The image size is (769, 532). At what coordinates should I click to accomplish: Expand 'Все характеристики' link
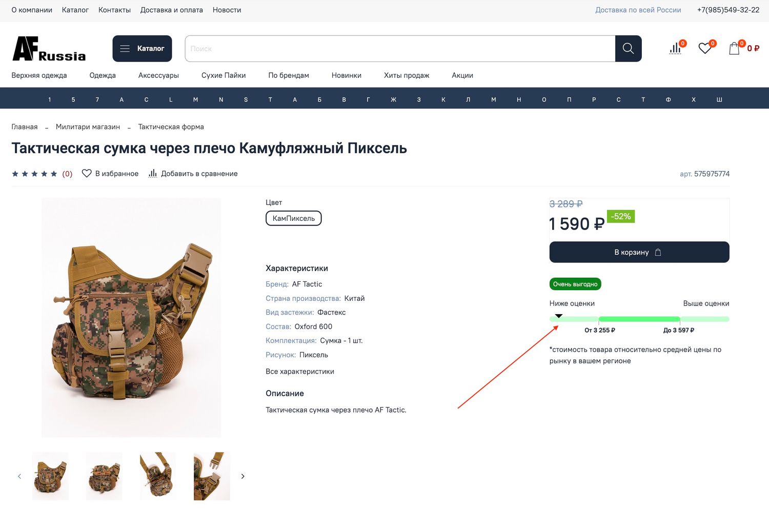tap(299, 372)
